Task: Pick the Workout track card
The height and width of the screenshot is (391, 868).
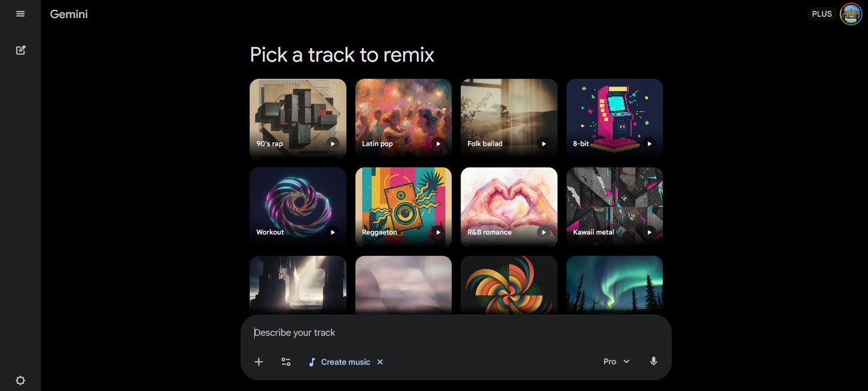Action: point(298,207)
